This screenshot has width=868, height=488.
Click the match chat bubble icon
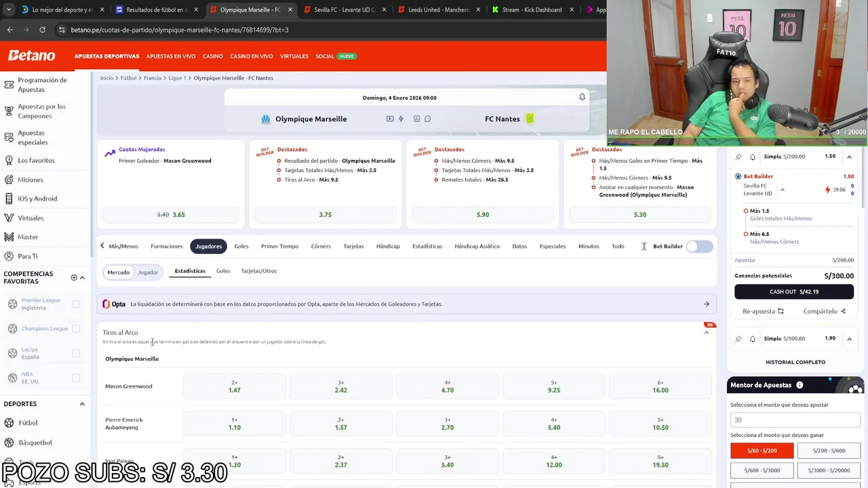(427, 119)
